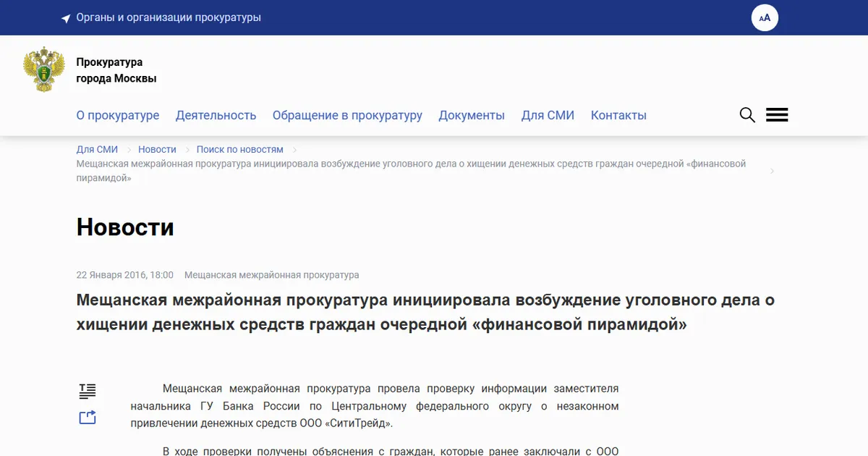Image resolution: width=868 pixels, height=456 pixels.
Task: Click the location arrow icon in top bar
Action: 66,18
